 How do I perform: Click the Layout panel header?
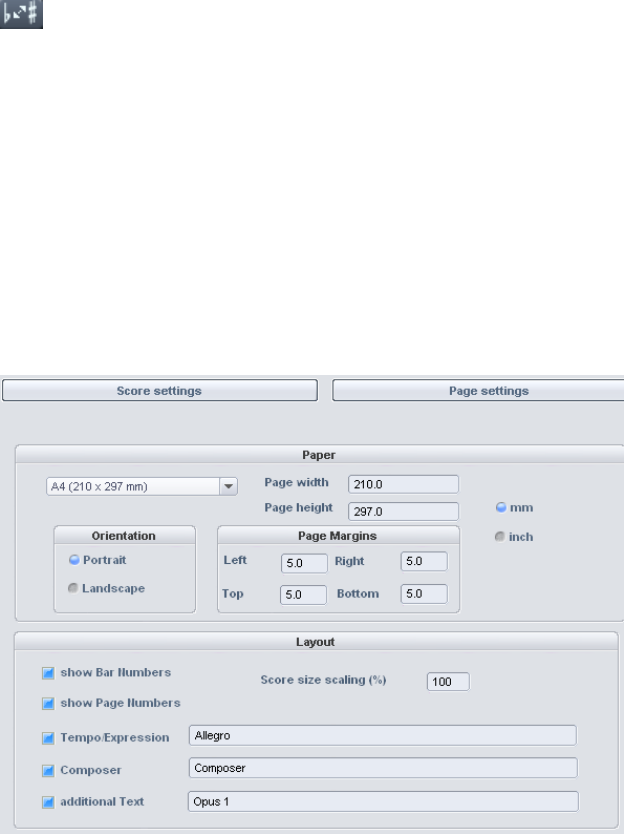pyautogui.click(x=316, y=641)
